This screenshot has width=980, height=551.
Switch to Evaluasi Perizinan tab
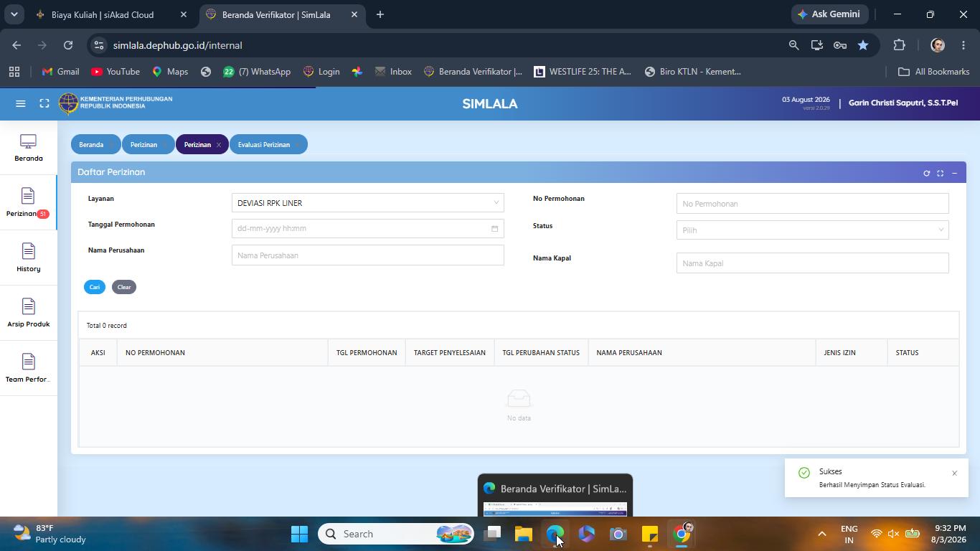point(264,145)
